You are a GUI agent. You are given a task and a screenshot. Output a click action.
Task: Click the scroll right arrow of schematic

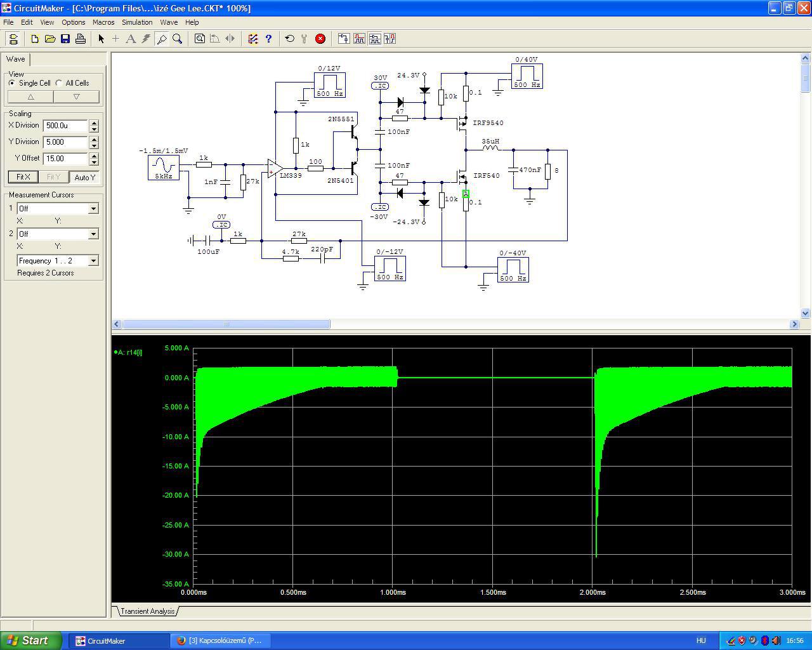click(794, 324)
